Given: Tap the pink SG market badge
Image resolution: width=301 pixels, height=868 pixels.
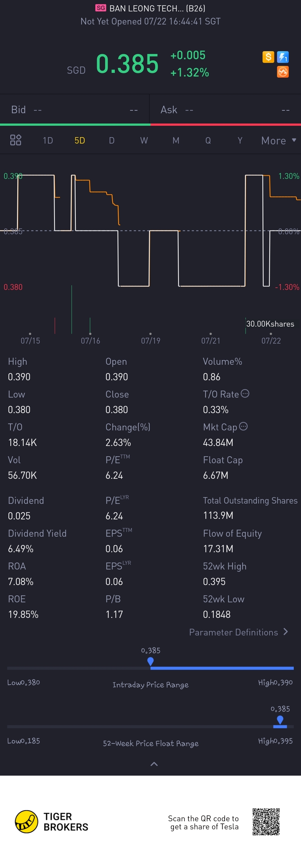Looking at the screenshot, I should point(101,8).
